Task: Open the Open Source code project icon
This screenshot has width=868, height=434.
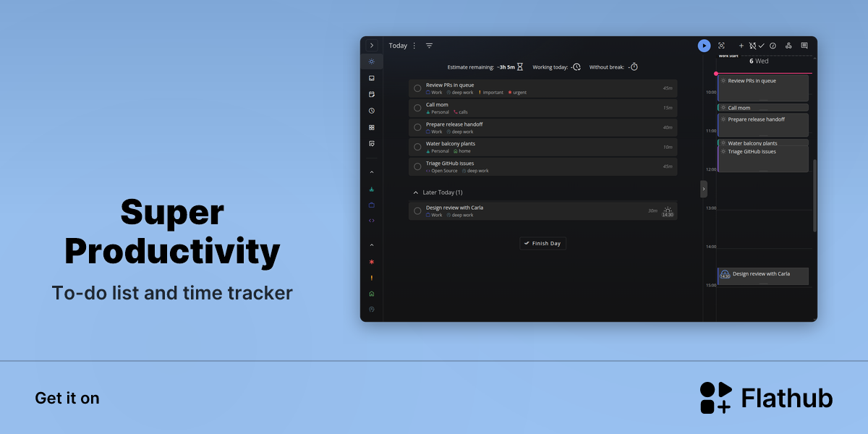Action: [372, 221]
